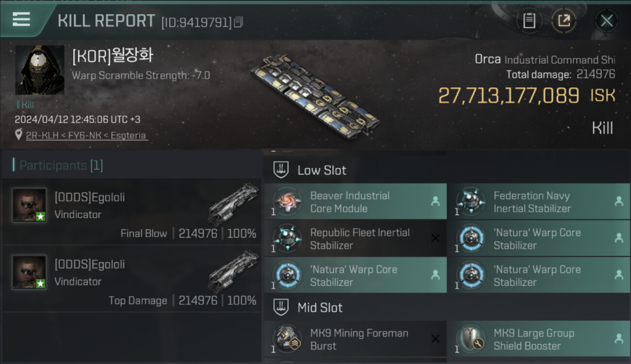This screenshot has height=364, width=631.
Task: Collapse the Mid Slot section
Action: (319, 308)
